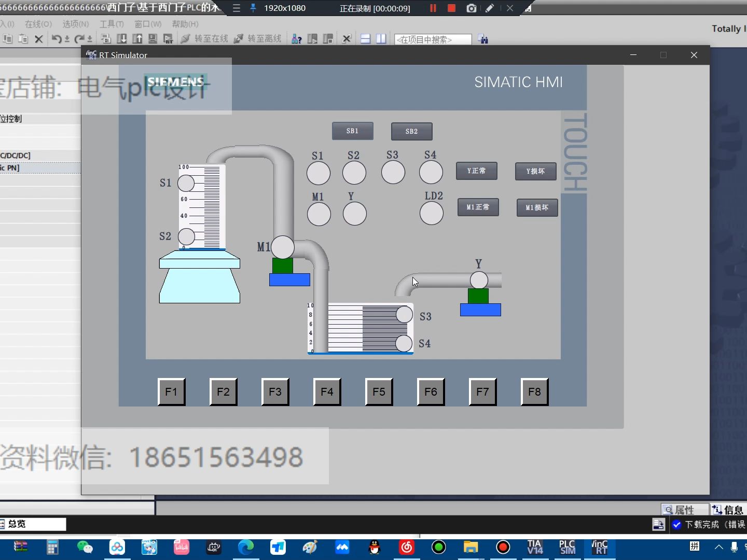Click the Paste icon in TIA toolbar
The height and width of the screenshot is (560, 747).
coord(23,39)
